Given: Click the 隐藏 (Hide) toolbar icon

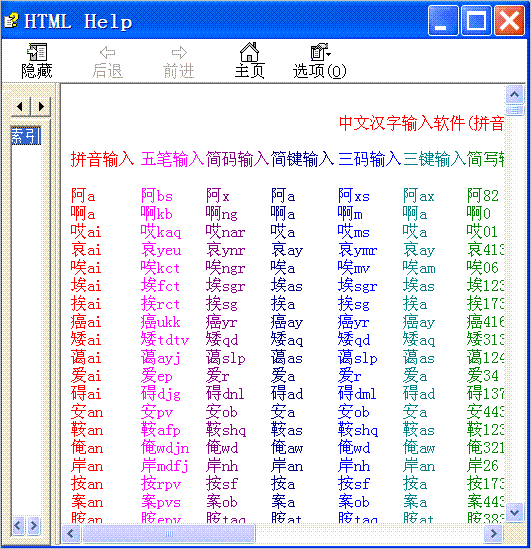Looking at the screenshot, I should pyautogui.click(x=37, y=52).
